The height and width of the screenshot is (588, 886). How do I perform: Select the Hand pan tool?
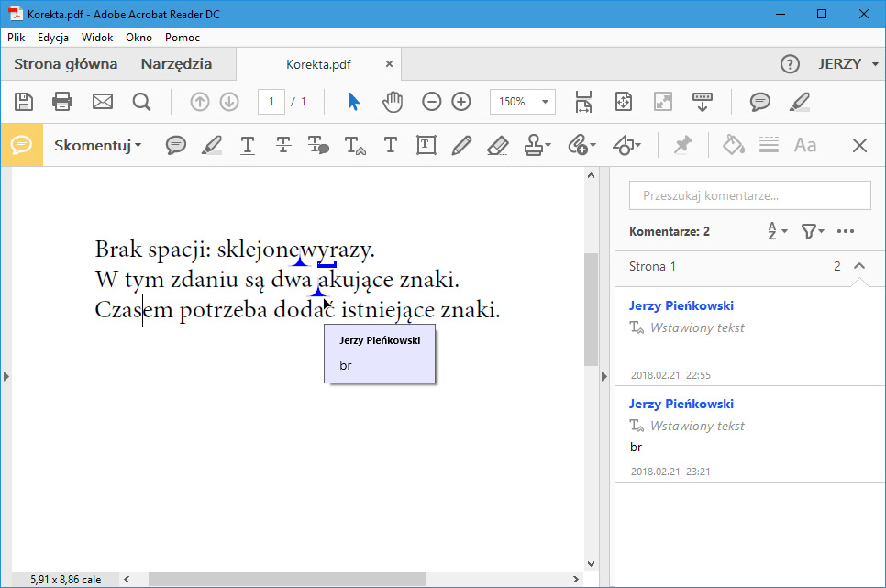click(x=393, y=102)
